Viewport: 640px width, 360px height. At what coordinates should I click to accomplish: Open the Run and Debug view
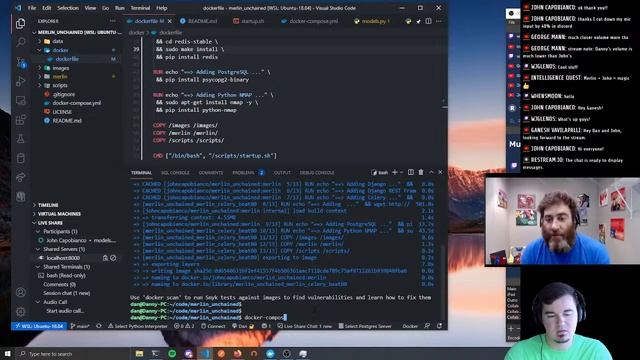[20, 81]
